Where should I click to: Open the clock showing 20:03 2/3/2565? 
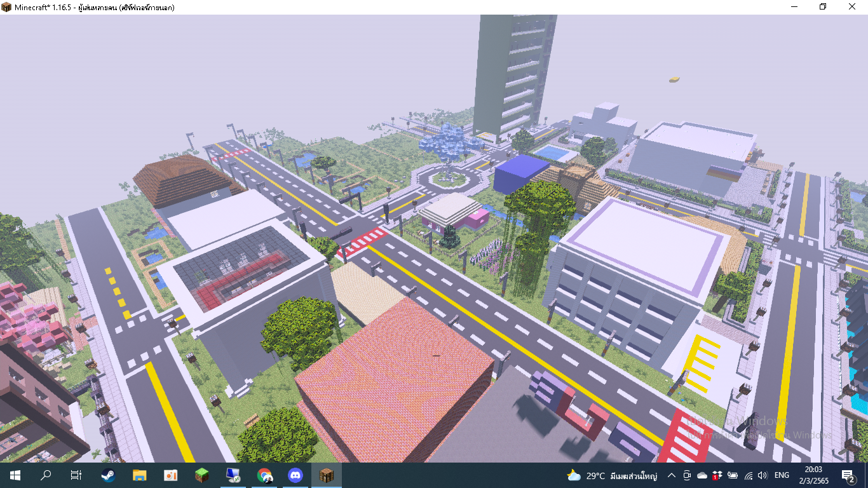coord(813,475)
